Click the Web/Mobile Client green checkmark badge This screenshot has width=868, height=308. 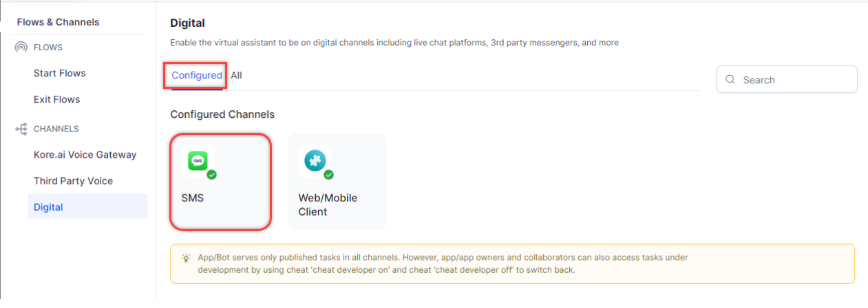(x=329, y=175)
